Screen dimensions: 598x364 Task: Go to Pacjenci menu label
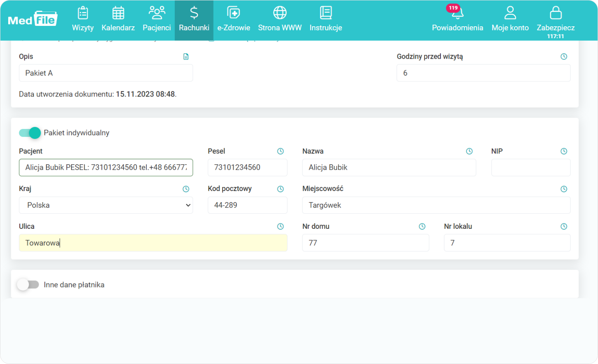(x=157, y=28)
